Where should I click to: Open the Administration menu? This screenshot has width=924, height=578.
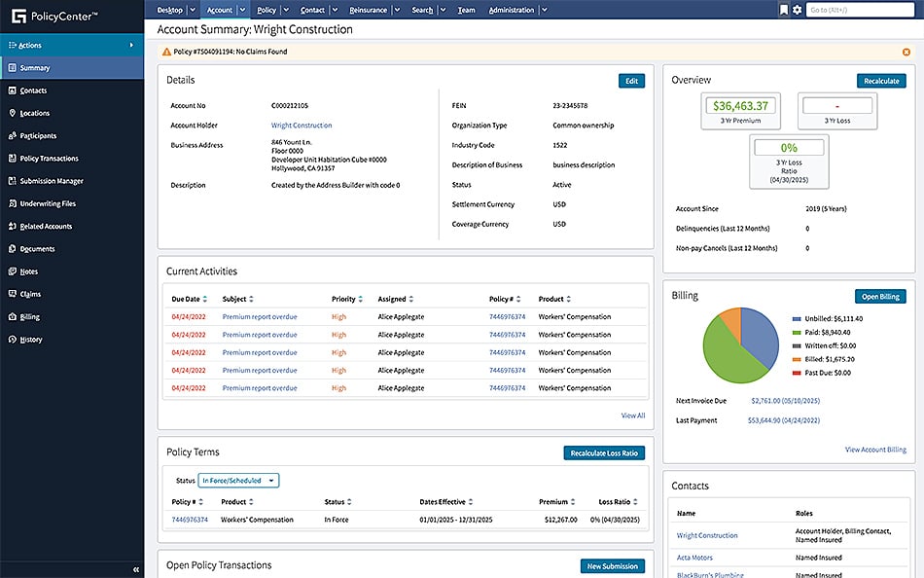pos(513,10)
